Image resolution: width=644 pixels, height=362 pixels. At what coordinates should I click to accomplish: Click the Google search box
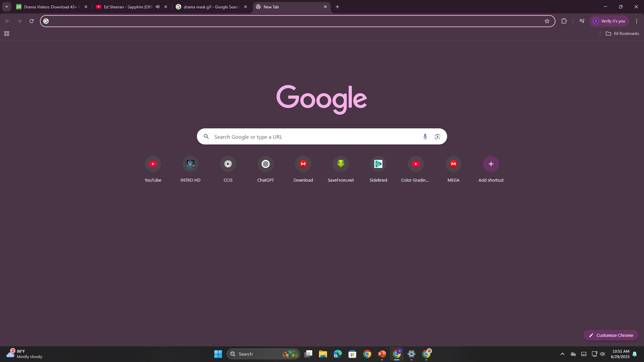pos(322,136)
